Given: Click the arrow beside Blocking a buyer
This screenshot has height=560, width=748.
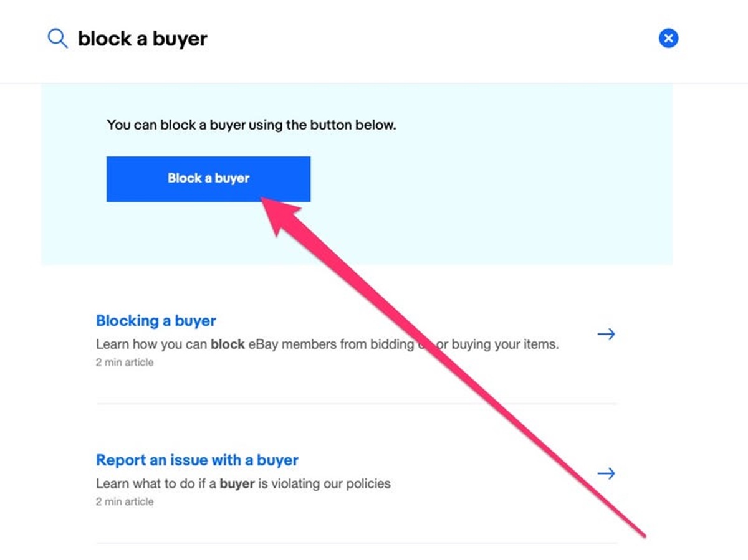Looking at the screenshot, I should (606, 335).
